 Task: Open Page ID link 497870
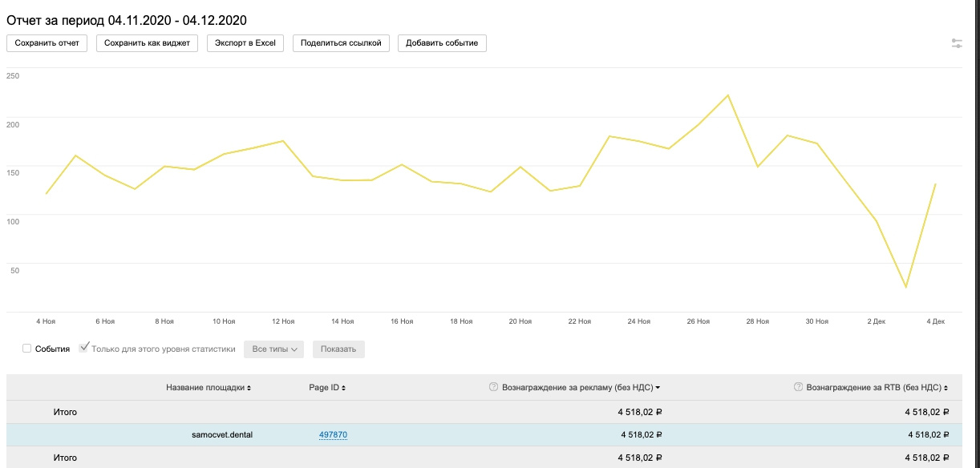coord(333,434)
